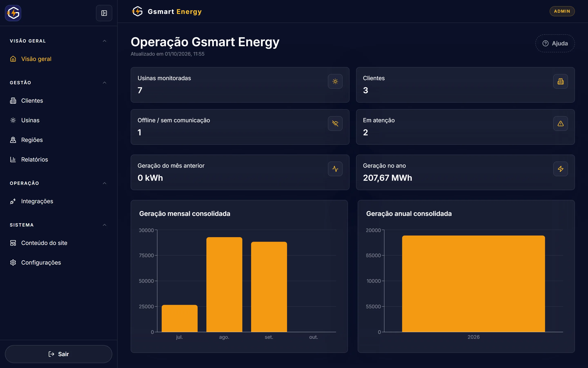Viewport: 588px width, 368px height.
Task: Click the home icon beside Visão geral
Action: click(13, 59)
